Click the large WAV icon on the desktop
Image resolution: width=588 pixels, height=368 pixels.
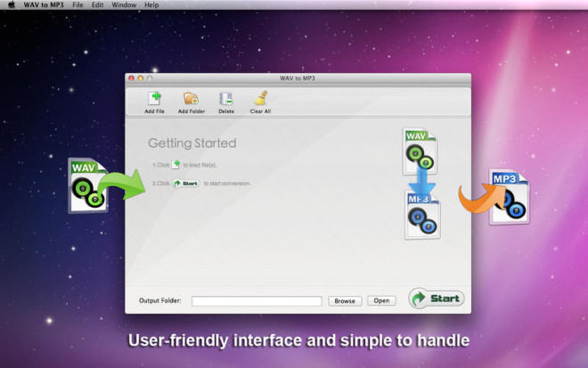click(x=88, y=185)
